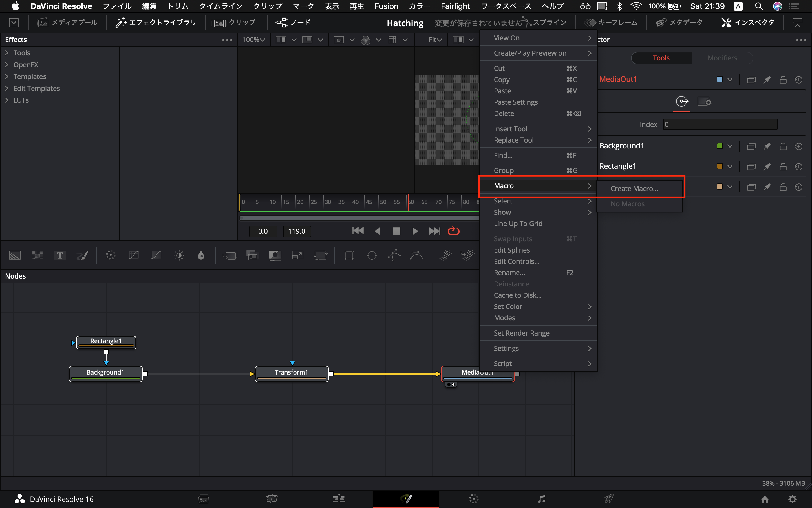
Task: Expand the Tools category in Effects
Action: pos(7,53)
